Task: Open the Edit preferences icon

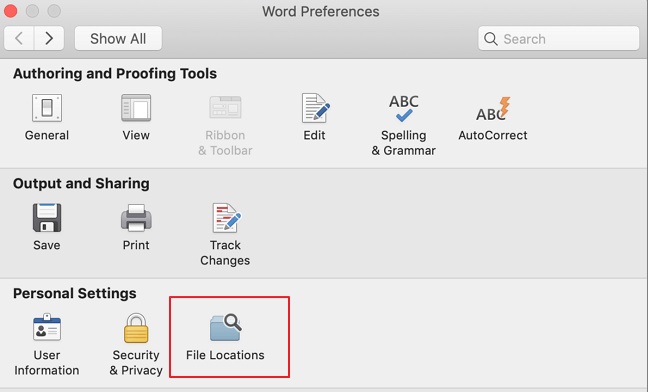Action: 315,108
